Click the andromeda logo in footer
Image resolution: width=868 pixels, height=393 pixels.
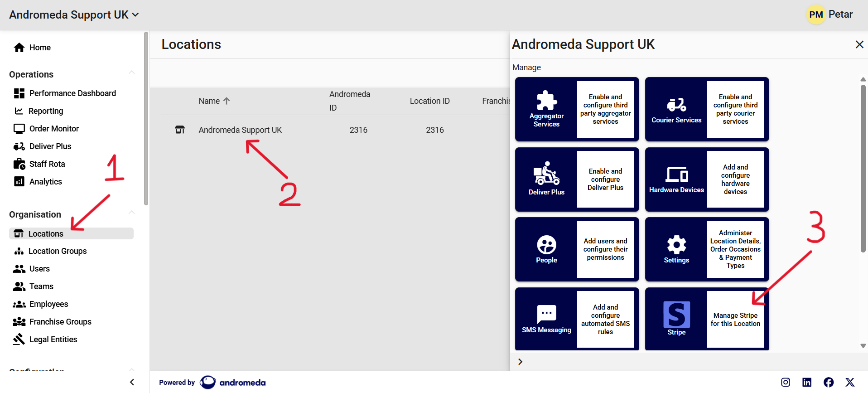tap(233, 382)
